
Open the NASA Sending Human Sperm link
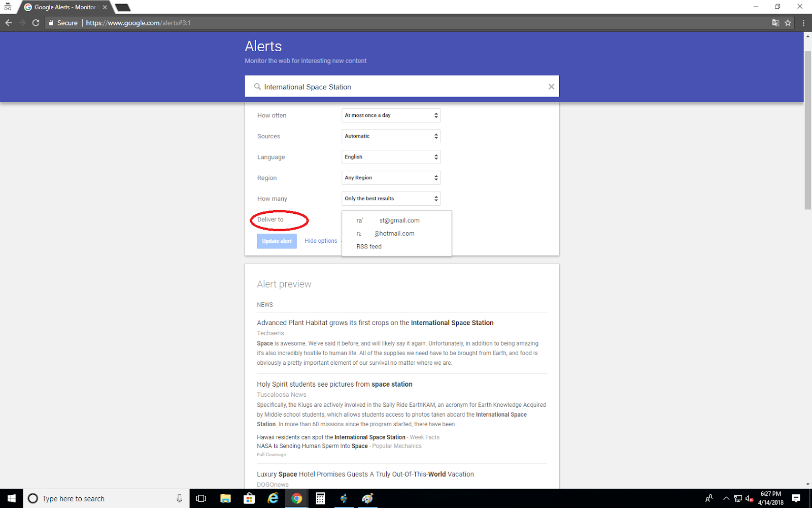[312, 446]
